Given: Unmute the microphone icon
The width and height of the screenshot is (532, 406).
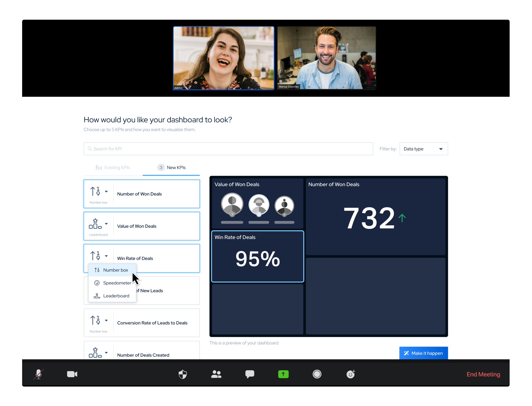Looking at the screenshot, I should point(39,374).
